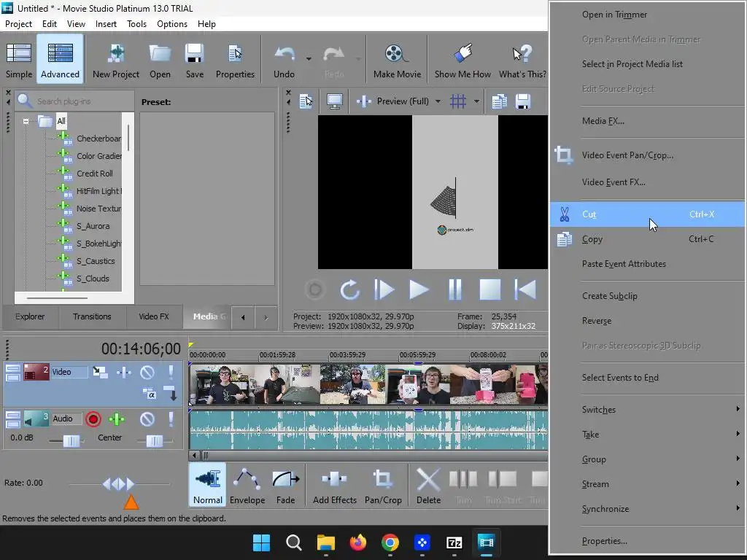Viewport: 747px width, 560px height.
Task: Click the Play button in preview
Action: (419, 289)
